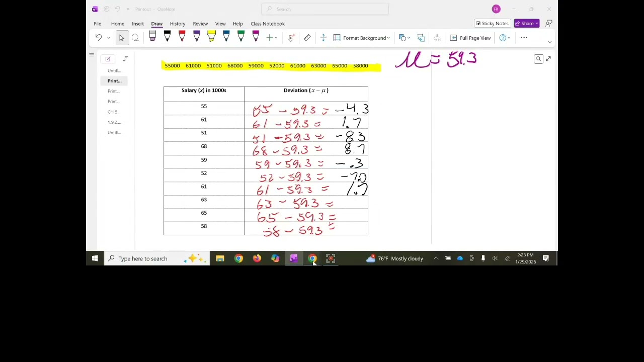This screenshot has width=644, height=362.
Task: Undo the last action
Action: tap(99, 38)
